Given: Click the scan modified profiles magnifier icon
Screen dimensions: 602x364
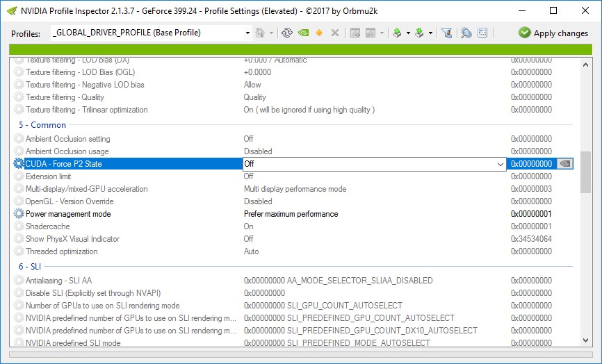Looking at the screenshot, I should pyautogui.click(x=466, y=33).
